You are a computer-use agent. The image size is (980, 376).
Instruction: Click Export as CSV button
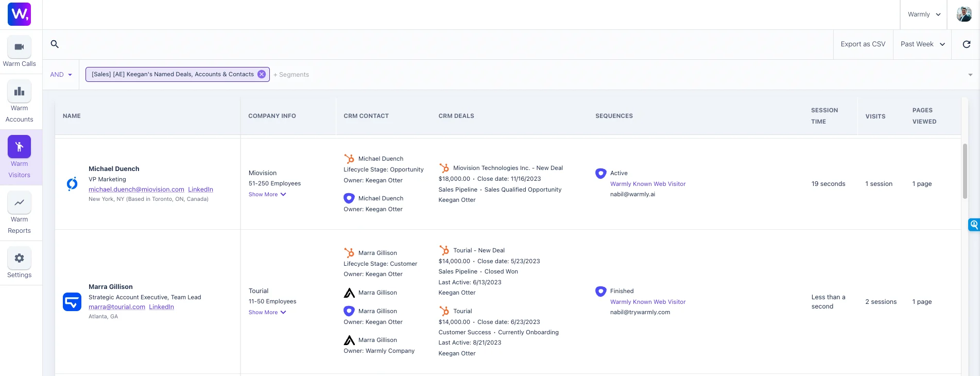click(863, 44)
